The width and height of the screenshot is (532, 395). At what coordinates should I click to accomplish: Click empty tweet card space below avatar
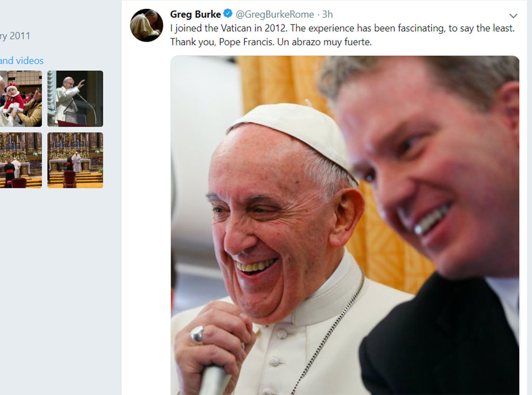pyautogui.click(x=147, y=208)
